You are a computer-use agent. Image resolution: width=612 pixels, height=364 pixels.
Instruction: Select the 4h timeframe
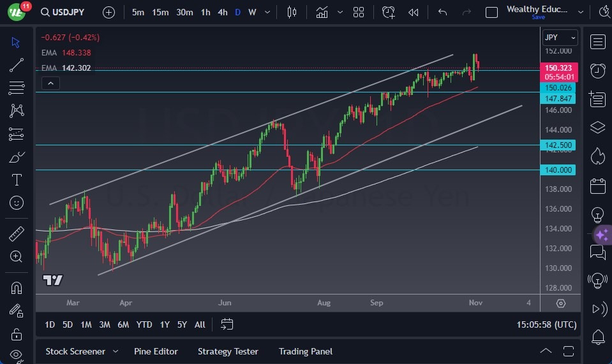222,12
